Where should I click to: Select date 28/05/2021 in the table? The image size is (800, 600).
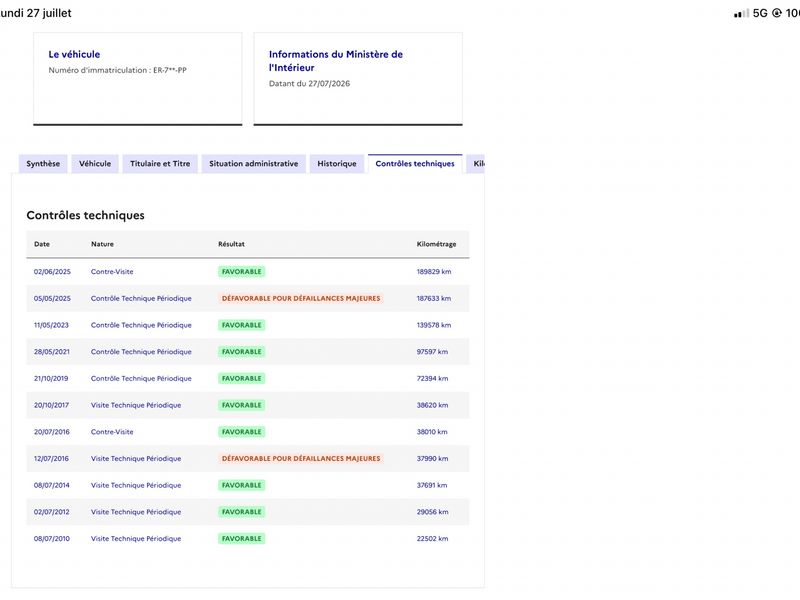pyautogui.click(x=52, y=352)
